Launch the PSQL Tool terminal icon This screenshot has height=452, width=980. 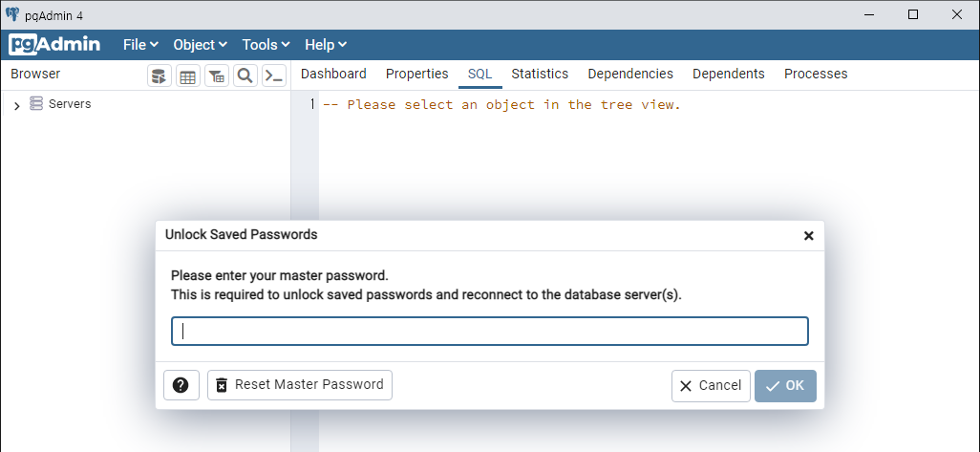(x=274, y=76)
